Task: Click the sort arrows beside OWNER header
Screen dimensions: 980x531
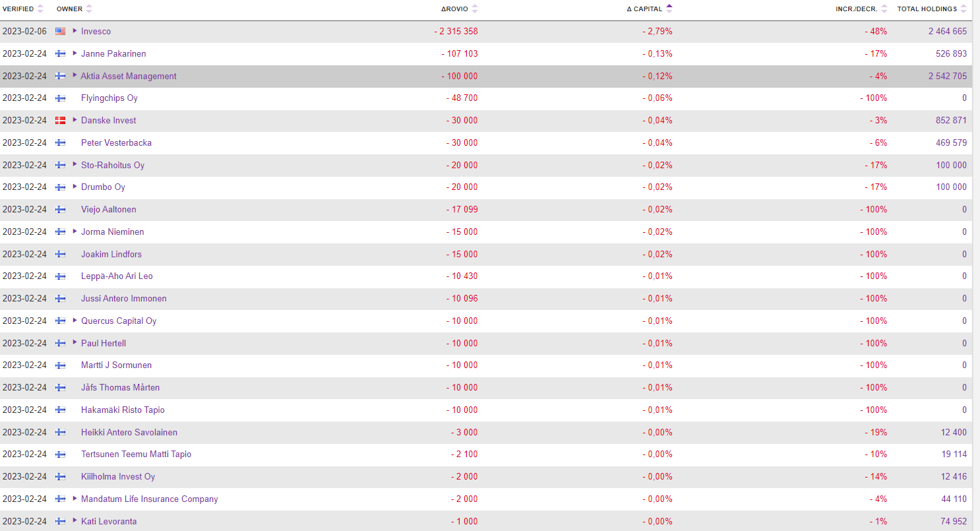Action: [89, 9]
